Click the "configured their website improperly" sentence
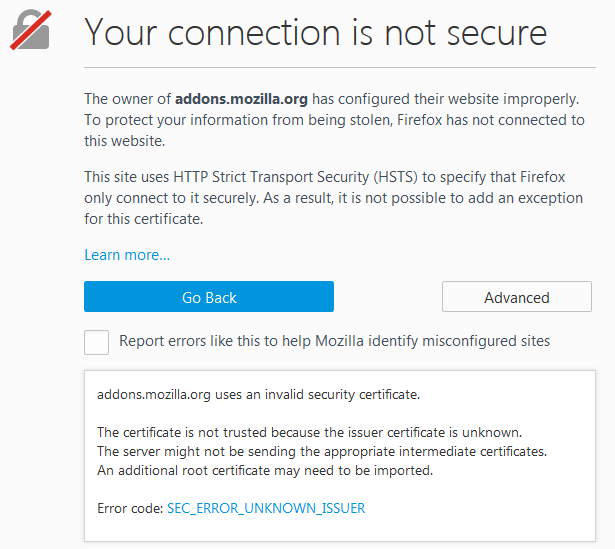Image resolution: width=615 pixels, height=549 pixels. point(446,99)
